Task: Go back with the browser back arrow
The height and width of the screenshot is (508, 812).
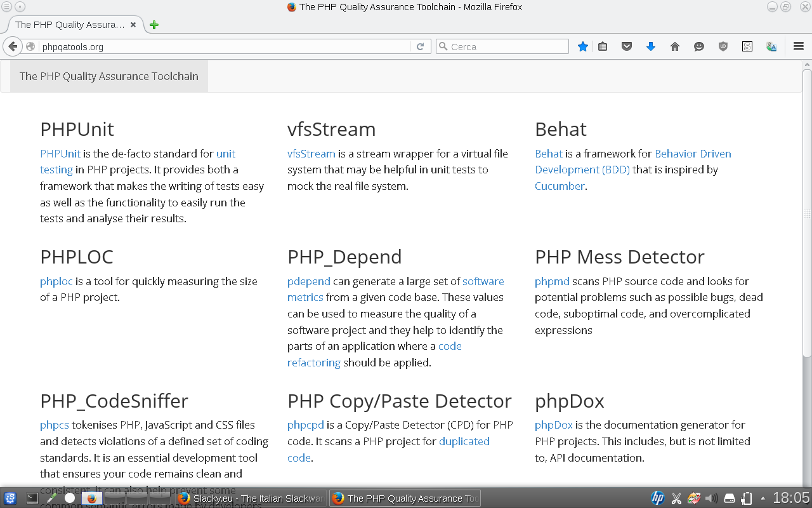Action: tap(12, 46)
